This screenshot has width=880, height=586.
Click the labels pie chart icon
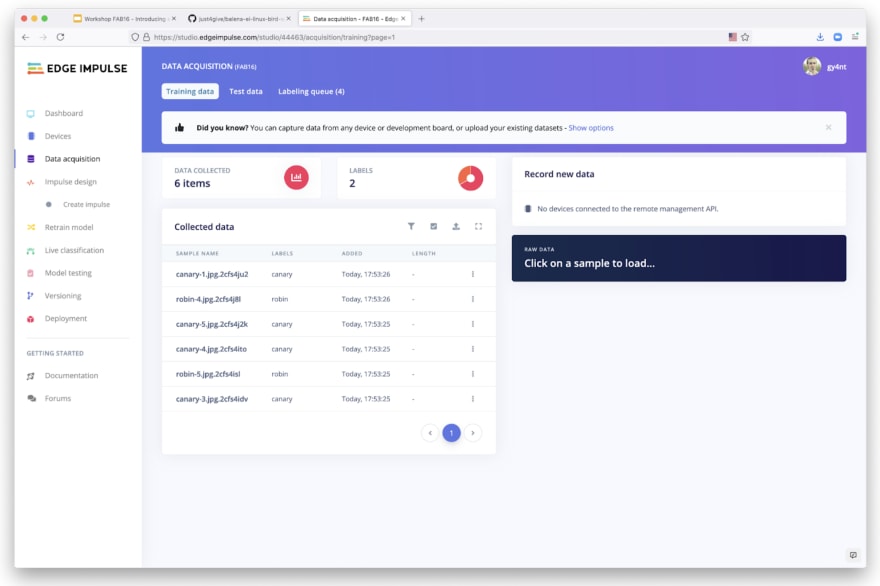(470, 178)
